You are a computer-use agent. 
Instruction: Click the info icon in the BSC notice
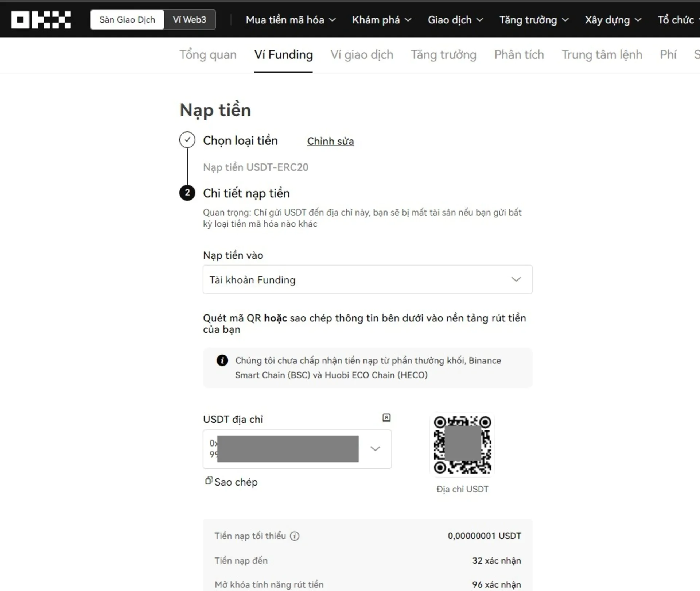[x=222, y=360]
